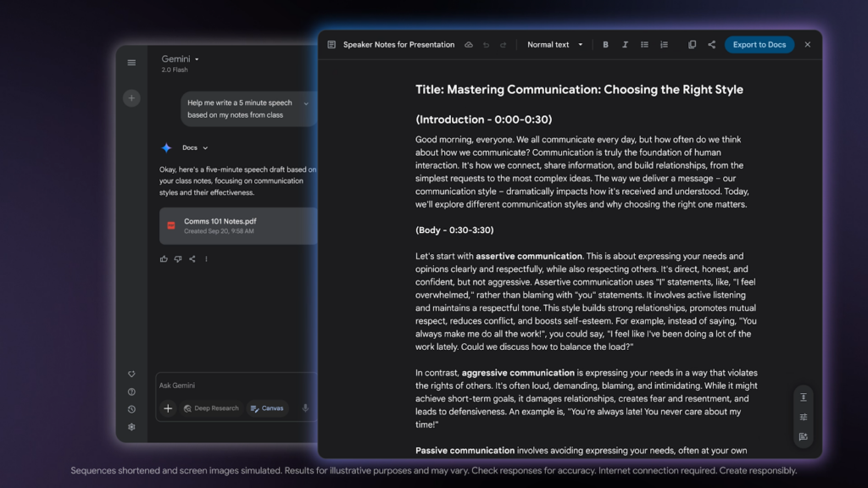
Task: Click the Speaker Notes for Presentation title
Action: coord(398,45)
